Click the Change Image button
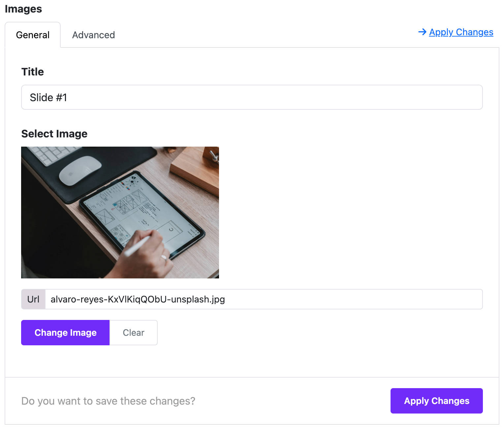The image size is (504, 429). [x=65, y=332]
